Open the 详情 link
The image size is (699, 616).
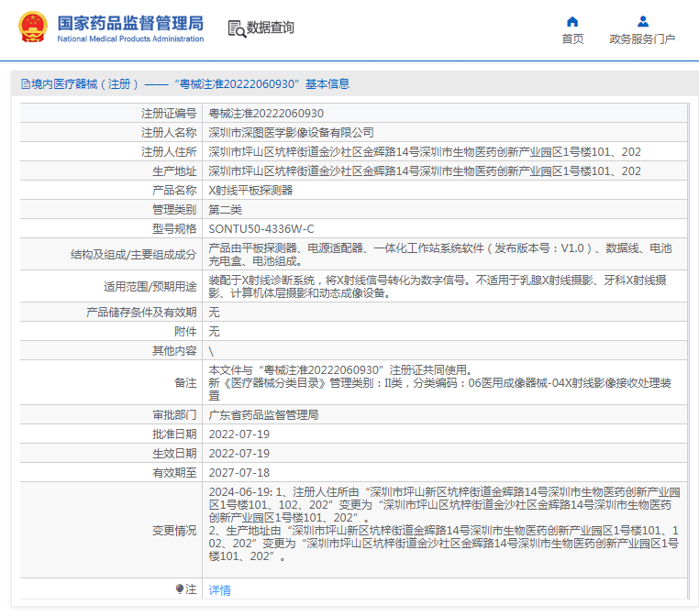[x=220, y=590]
